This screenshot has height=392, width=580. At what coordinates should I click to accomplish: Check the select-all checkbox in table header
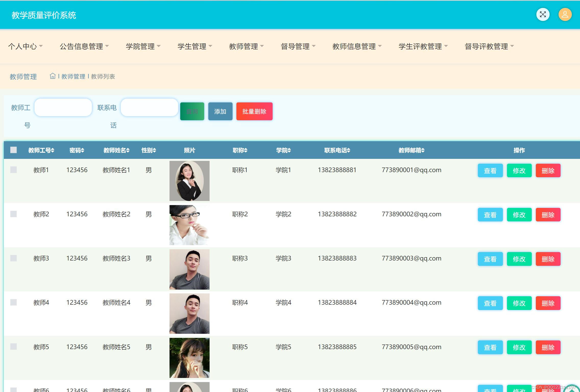[14, 150]
